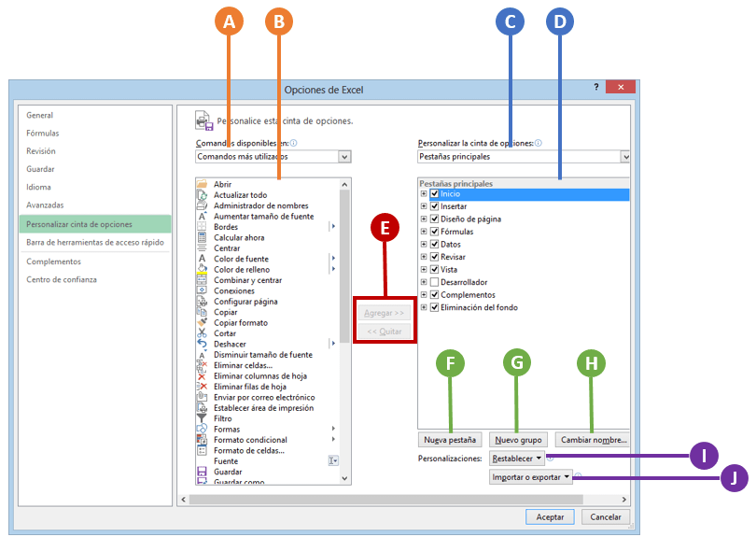Click the Color de relleno bucket icon
Screen dimensions: 756x537
(x=202, y=269)
